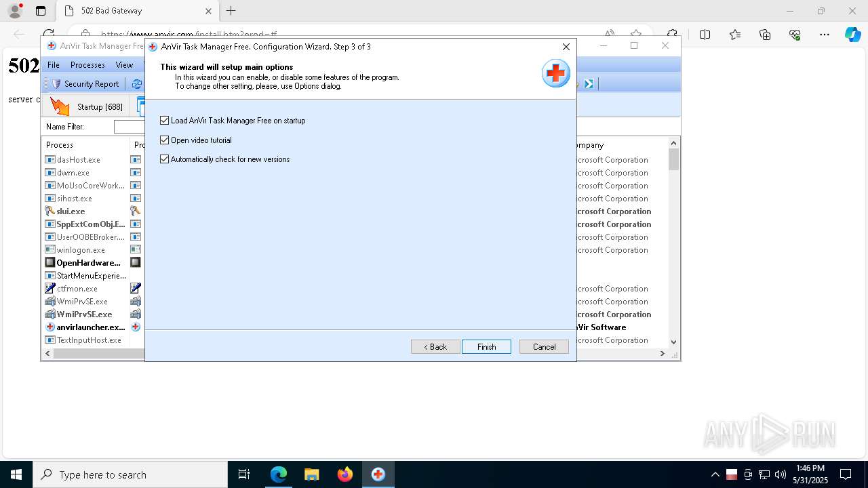
Task: Maximize the AnVir Task Manager main window
Action: click(634, 45)
